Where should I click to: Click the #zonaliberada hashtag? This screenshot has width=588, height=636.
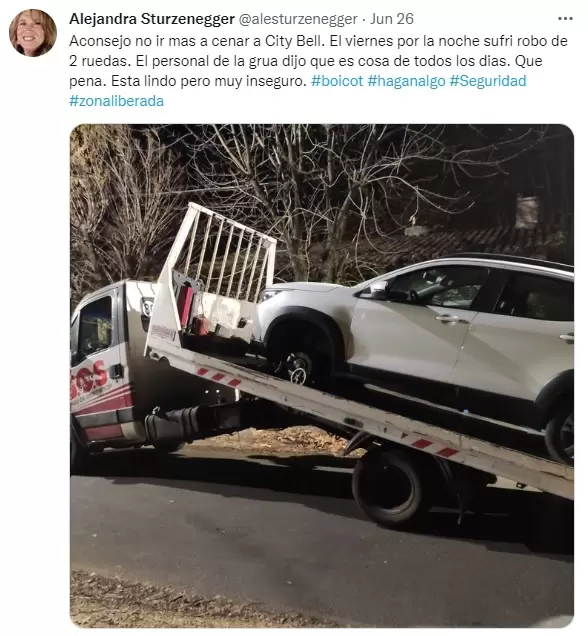point(116,101)
